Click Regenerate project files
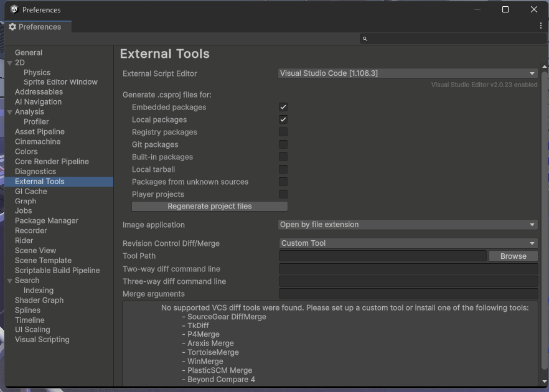 (x=210, y=206)
